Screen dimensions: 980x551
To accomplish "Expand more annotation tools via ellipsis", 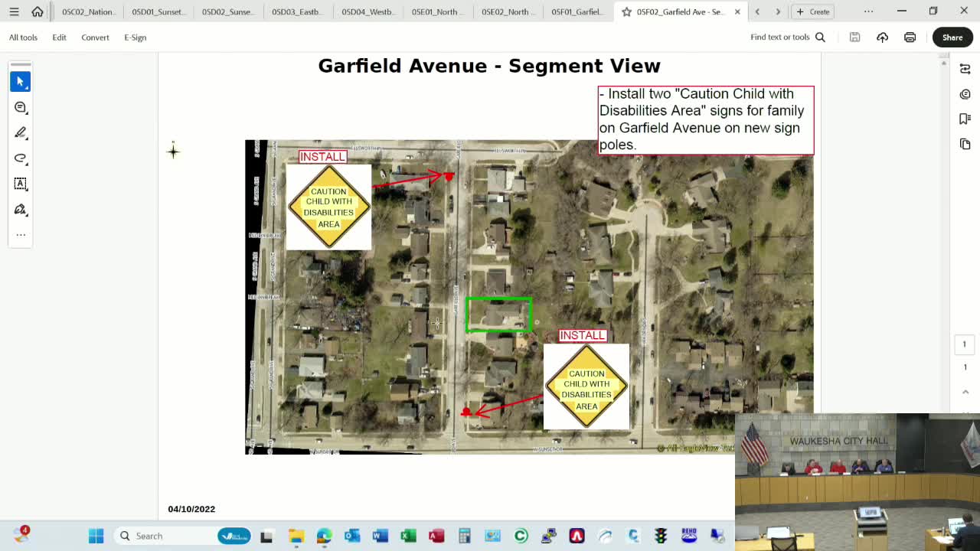I will pyautogui.click(x=21, y=234).
